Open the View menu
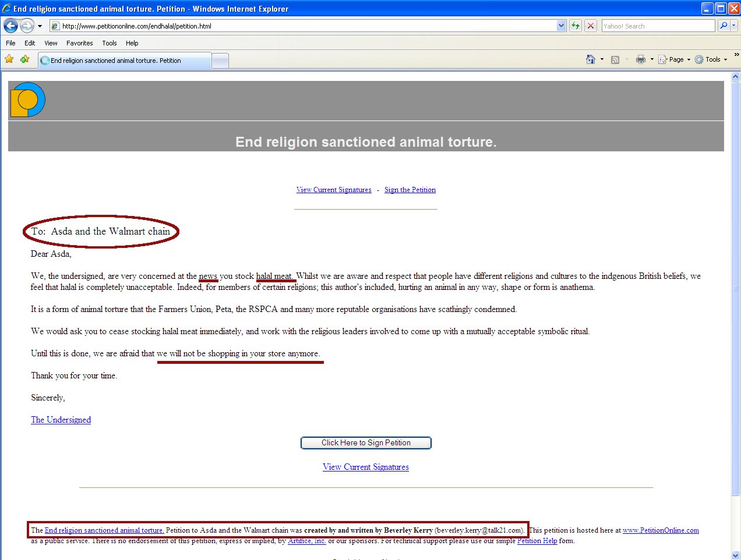Screen dimensions: 741x560 click(x=51, y=43)
